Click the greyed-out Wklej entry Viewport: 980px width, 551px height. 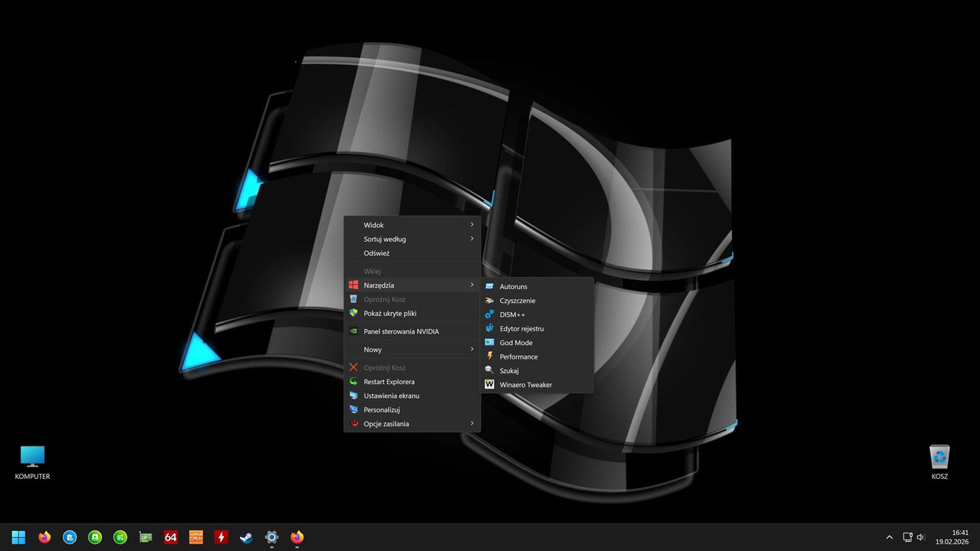click(x=412, y=271)
